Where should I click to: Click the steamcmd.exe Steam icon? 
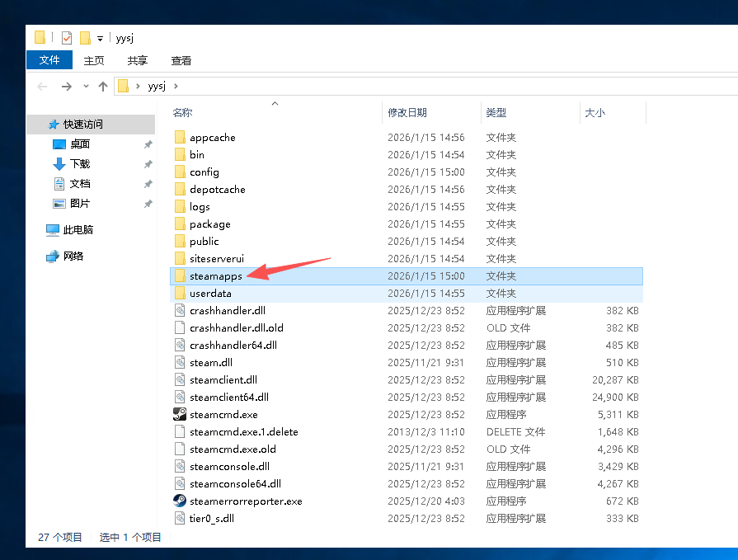coord(180,415)
